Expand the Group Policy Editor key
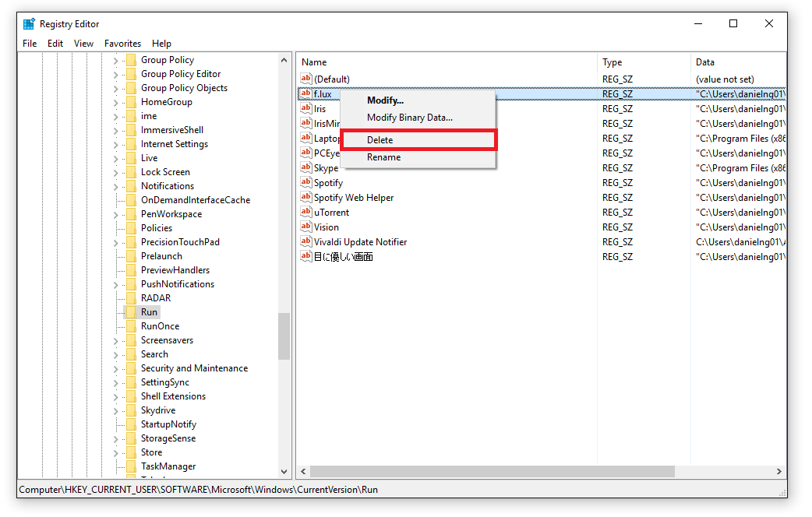Screen dimensions: 812x517 pyautogui.click(x=116, y=75)
